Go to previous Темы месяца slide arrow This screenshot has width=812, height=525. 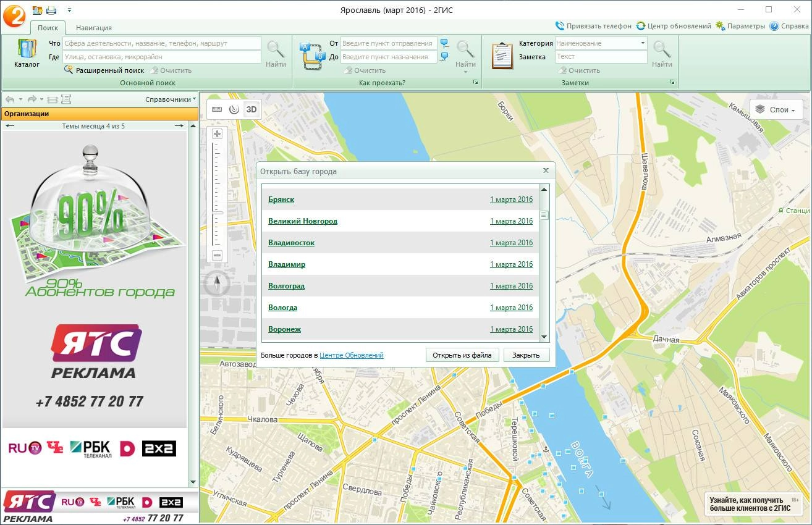click(x=9, y=126)
